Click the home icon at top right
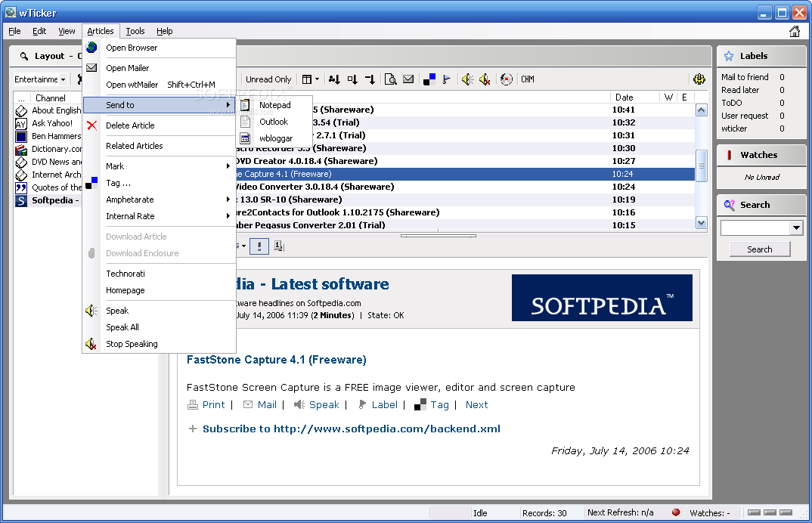The height and width of the screenshot is (523, 812). tap(795, 31)
